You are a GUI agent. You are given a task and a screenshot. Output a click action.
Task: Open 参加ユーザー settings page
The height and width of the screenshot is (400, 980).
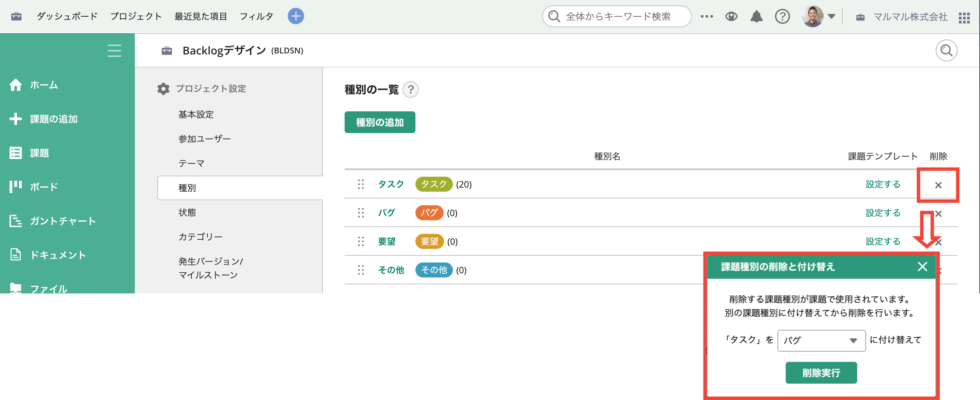click(205, 139)
